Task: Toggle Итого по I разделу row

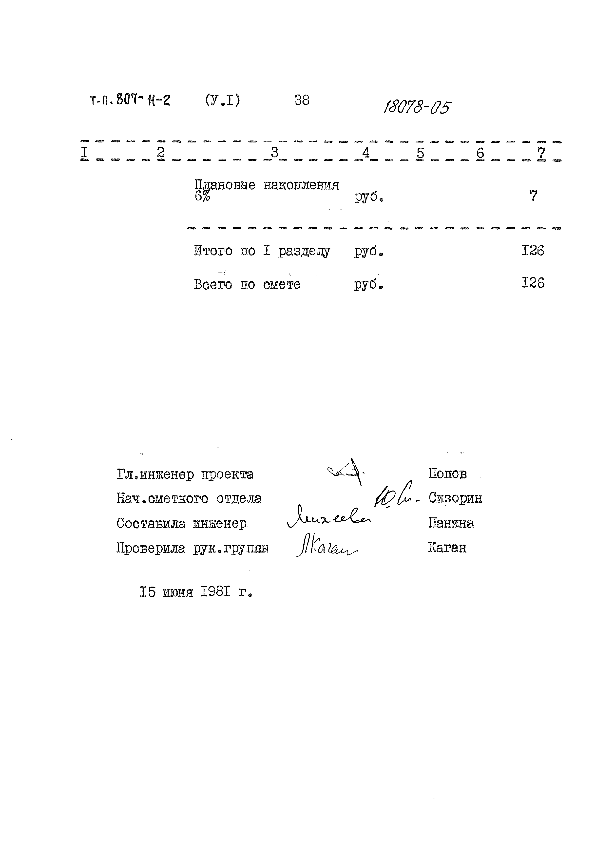Action: tap(233, 246)
